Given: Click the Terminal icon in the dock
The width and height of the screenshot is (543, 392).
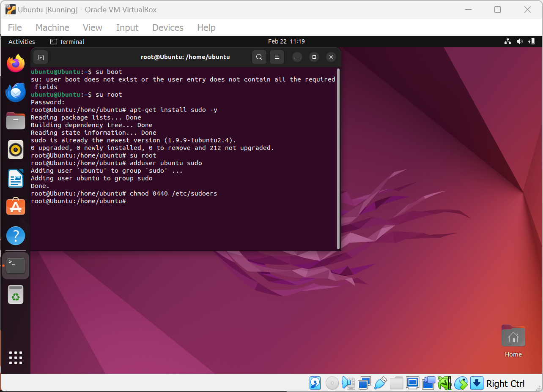Looking at the screenshot, I should pyautogui.click(x=16, y=266).
